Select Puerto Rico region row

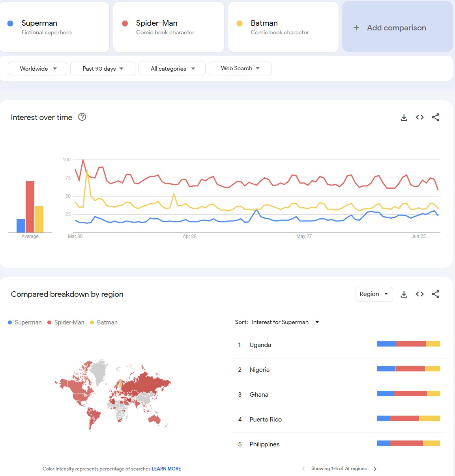pyautogui.click(x=339, y=420)
